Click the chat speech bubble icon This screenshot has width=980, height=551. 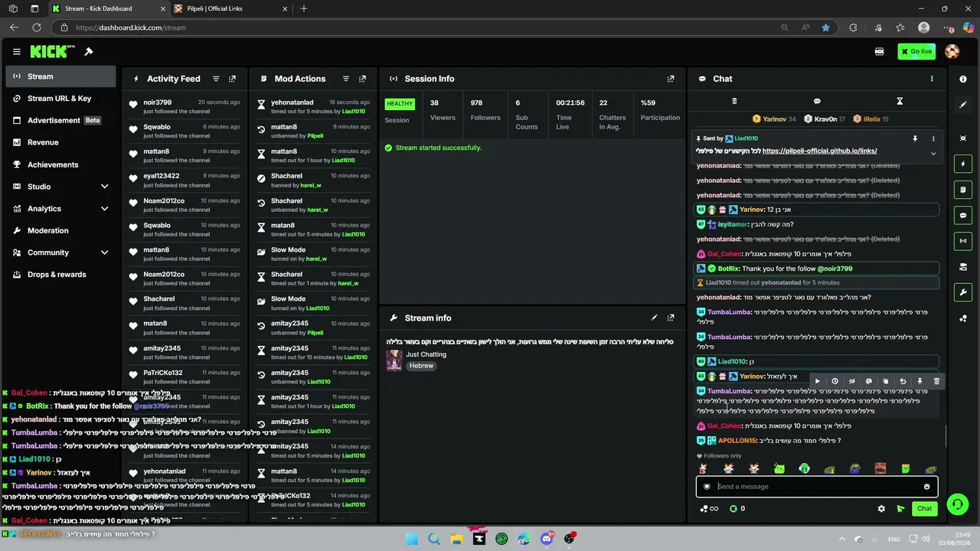817,101
